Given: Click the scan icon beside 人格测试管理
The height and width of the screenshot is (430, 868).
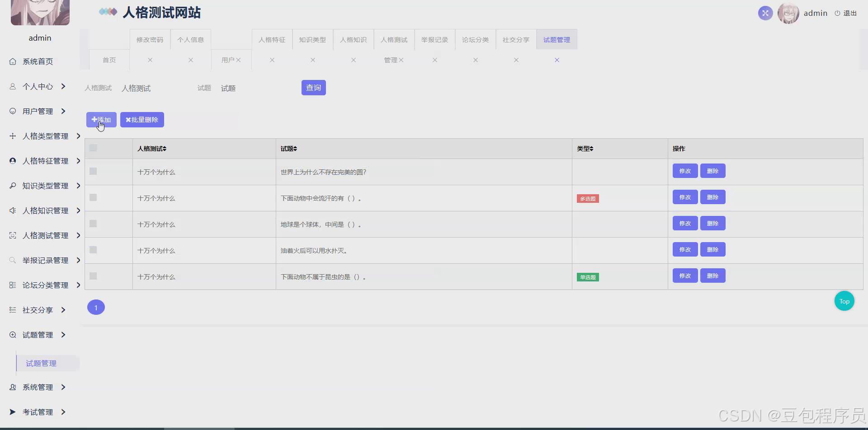Looking at the screenshot, I should click(x=13, y=235).
